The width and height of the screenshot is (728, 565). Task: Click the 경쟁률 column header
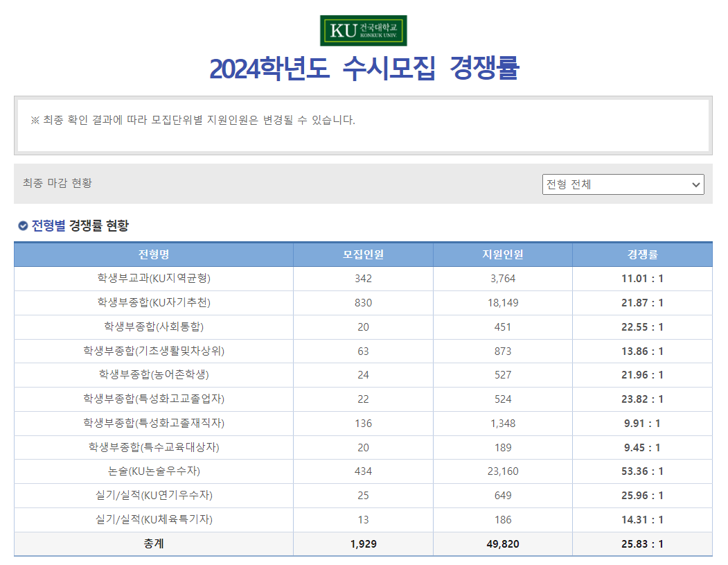643,254
